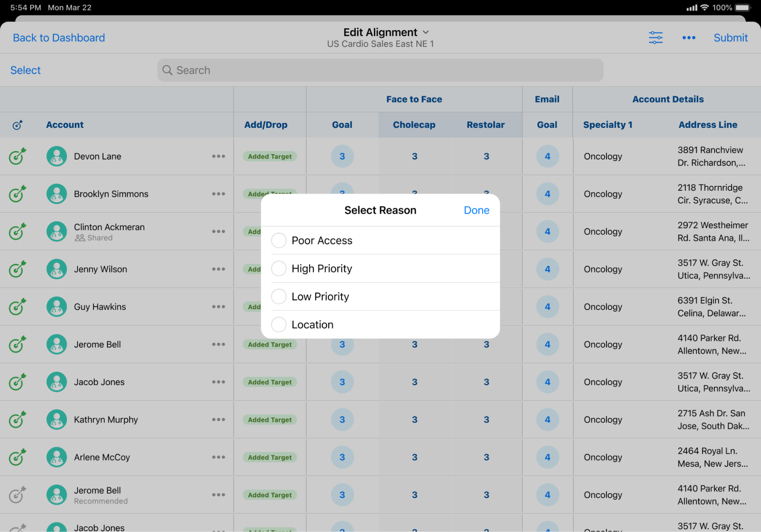761x532 pixels.
Task: Open row options ellipsis for Clinton Ackmeran
Action: point(219,232)
